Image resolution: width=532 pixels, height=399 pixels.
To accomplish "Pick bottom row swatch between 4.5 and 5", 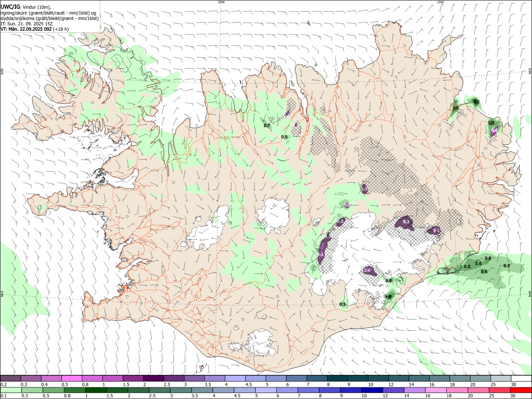I will click(x=245, y=390).
